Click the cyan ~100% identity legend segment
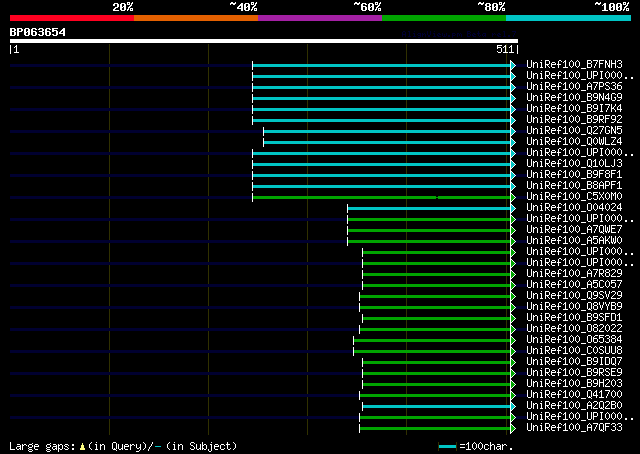The image size is (640, 454). pos(569,18)
